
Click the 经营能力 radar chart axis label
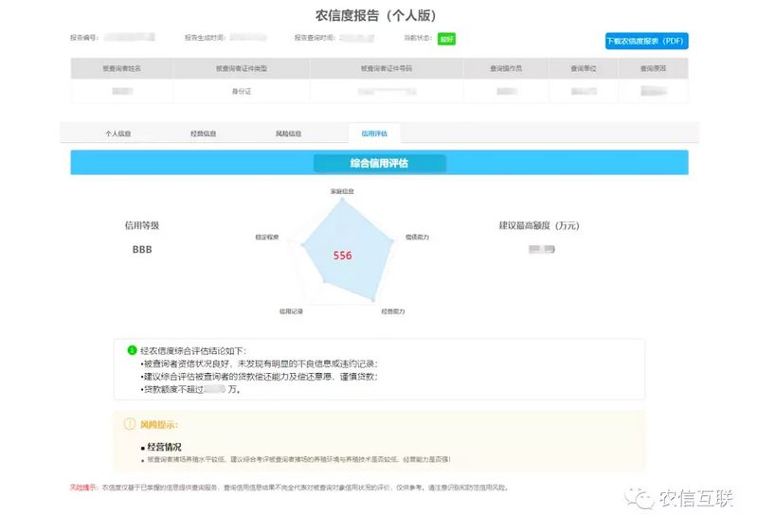click(393, 310)
